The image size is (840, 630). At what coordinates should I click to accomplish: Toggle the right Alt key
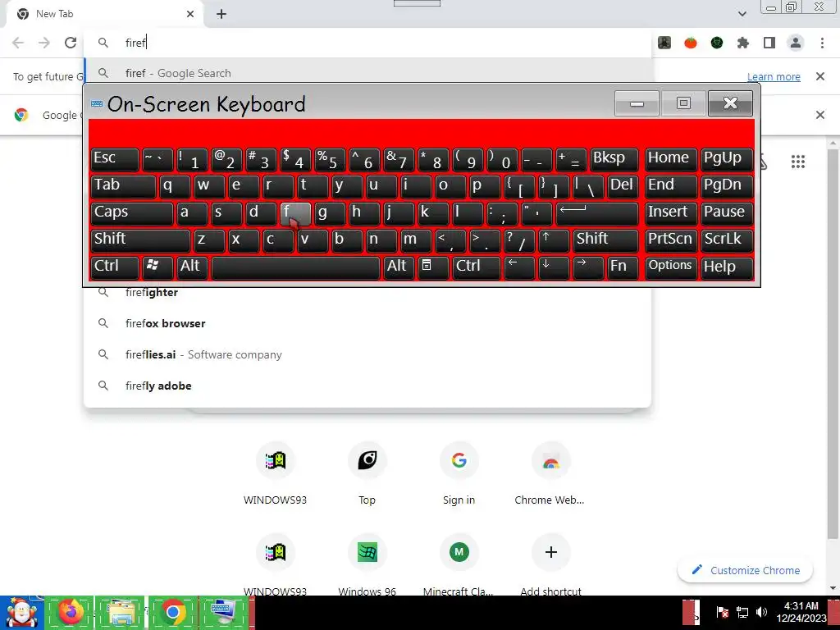pos(399,267)
